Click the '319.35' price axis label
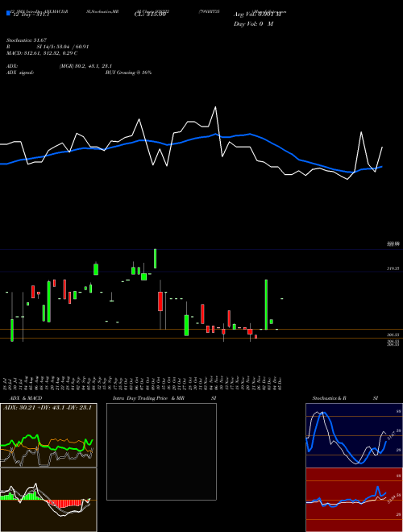403x532 pixels. tap(393, 268)
